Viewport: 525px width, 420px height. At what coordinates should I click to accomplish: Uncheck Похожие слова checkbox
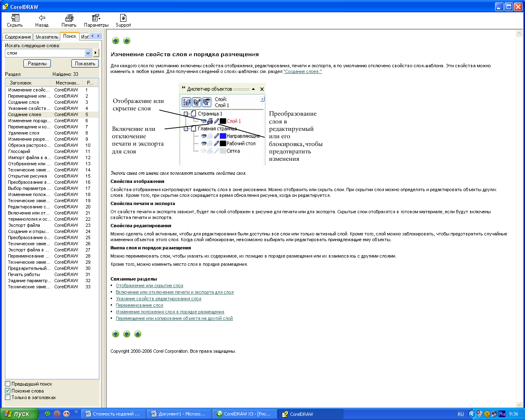(x=7, y=390)
